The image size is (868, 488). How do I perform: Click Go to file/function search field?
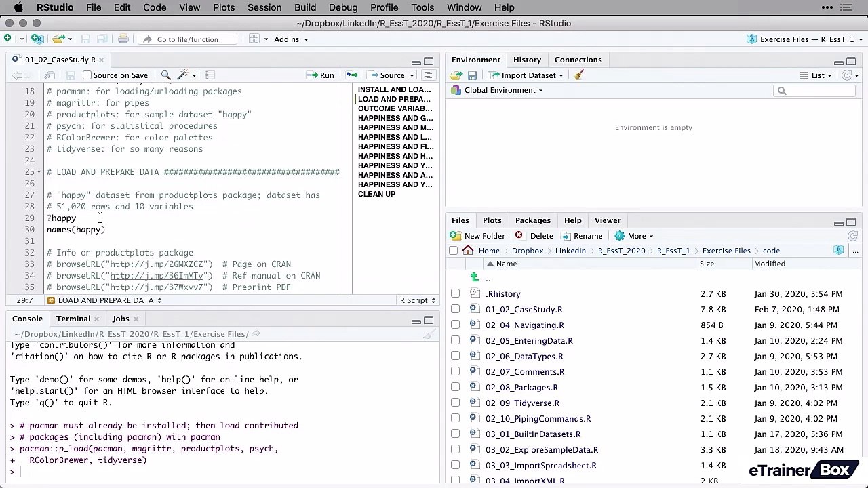pos(187,39)
